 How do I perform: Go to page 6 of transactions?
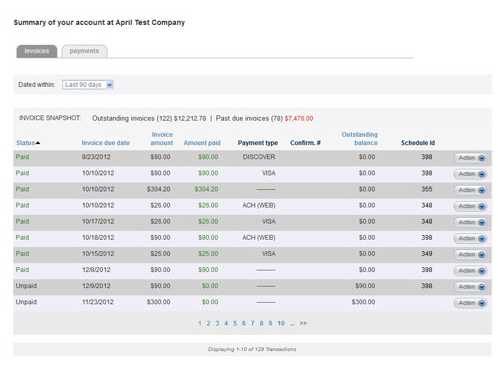[x=244, y=323]
